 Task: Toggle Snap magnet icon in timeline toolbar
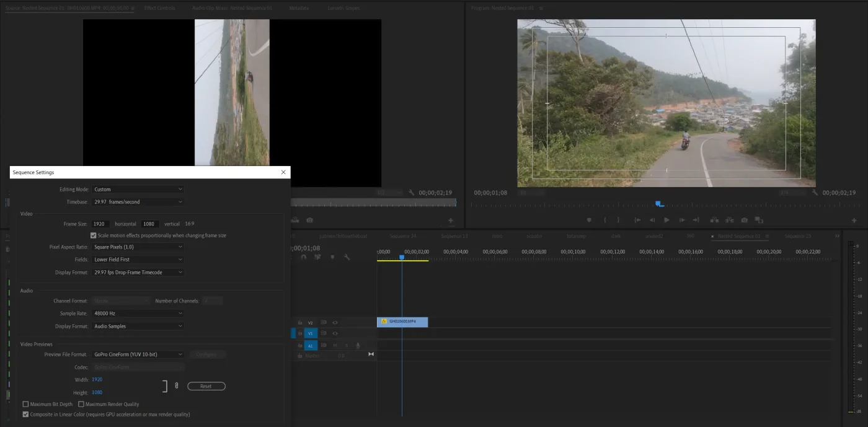click(304, 257)
